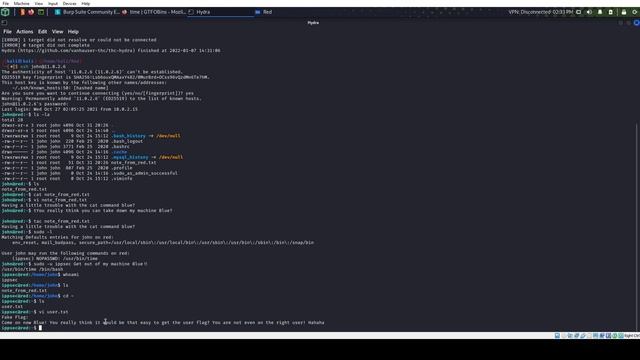Select the Hydra terminal taskbar window
Image resolution: width=640 pixels, height=360 pixels.
click(220, 12)
